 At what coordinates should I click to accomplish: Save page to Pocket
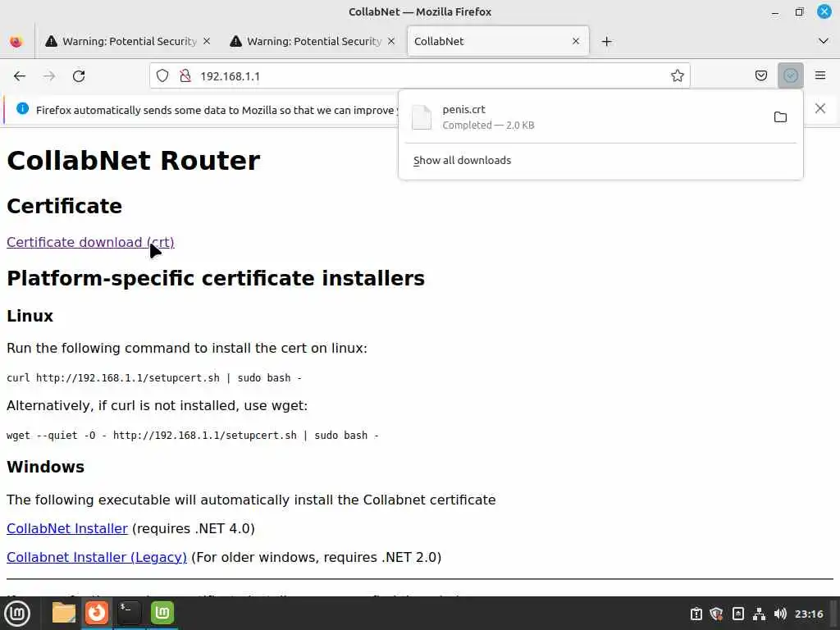point(760,75)
